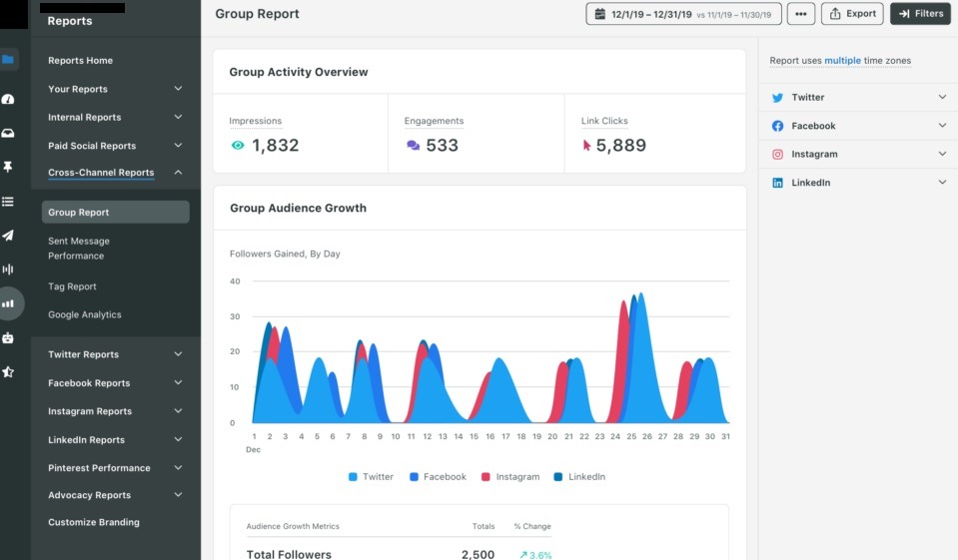
Task: Open the audio waveform listening icon
Action: (x=8, y=270)
